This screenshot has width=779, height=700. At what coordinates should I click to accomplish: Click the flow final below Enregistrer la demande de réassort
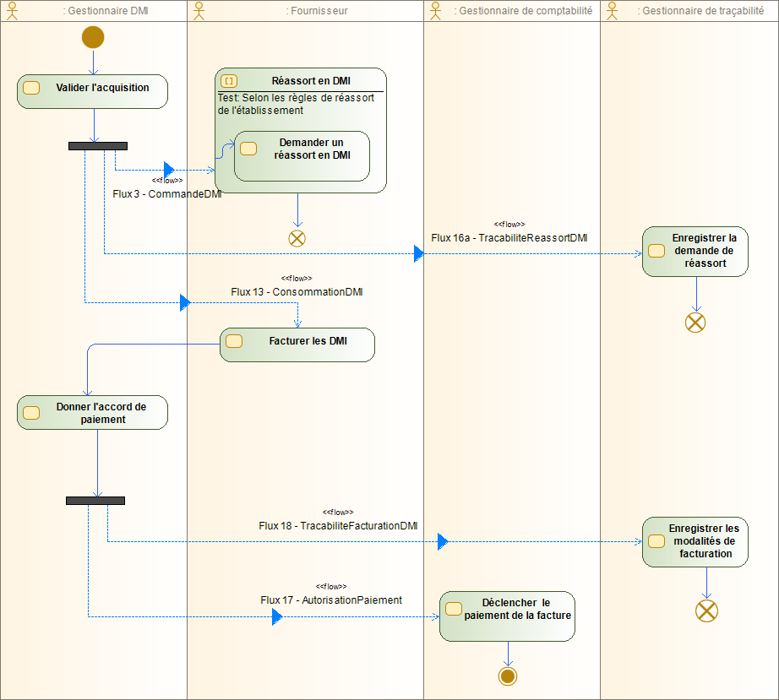tap(695, 322)
